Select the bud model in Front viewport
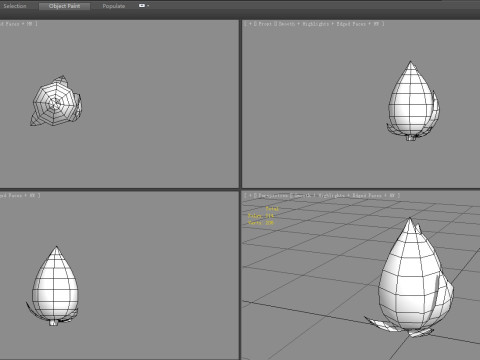480x360 pixels. (x=410, y=103)
